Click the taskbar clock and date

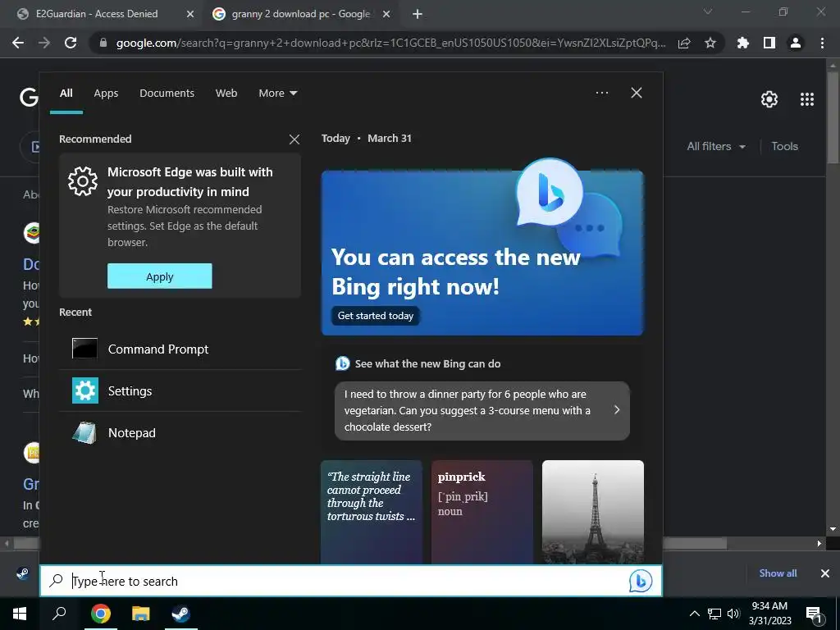click(769, 614)
